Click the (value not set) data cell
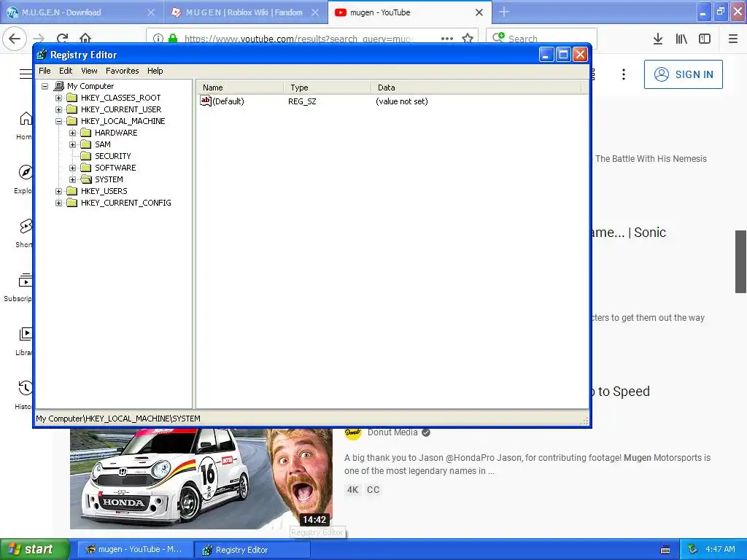The image size is (747, 560). 402,101
